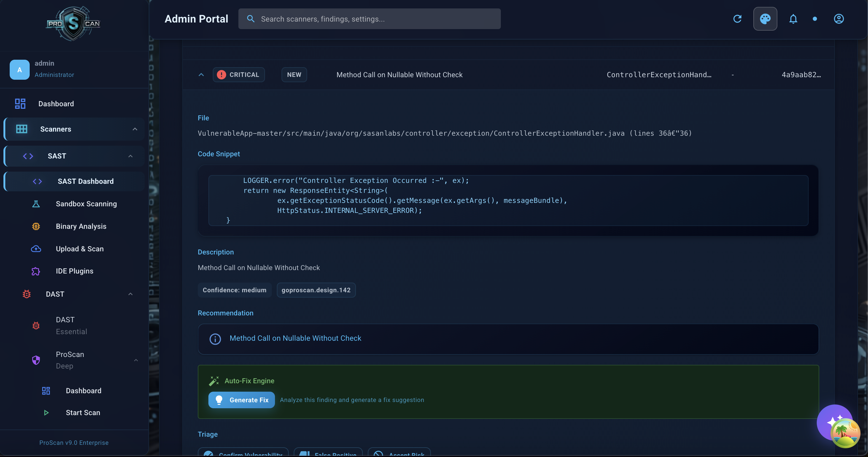Click the refresh icon in header

(x=737, y=19)
